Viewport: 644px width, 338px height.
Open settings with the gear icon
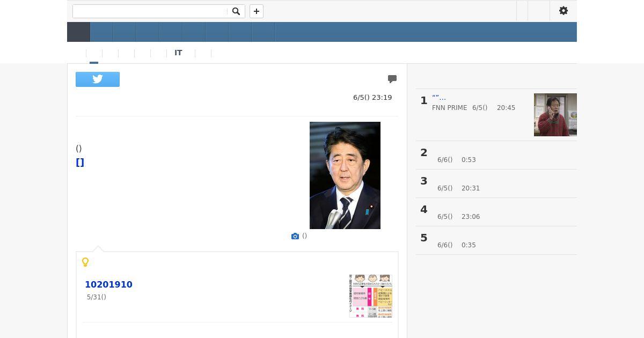563,11
